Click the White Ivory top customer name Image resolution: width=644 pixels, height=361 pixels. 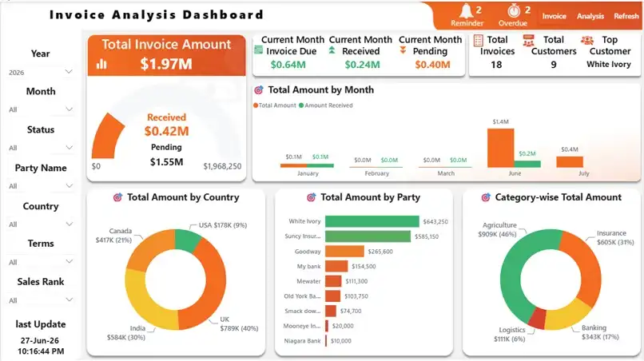609,65
